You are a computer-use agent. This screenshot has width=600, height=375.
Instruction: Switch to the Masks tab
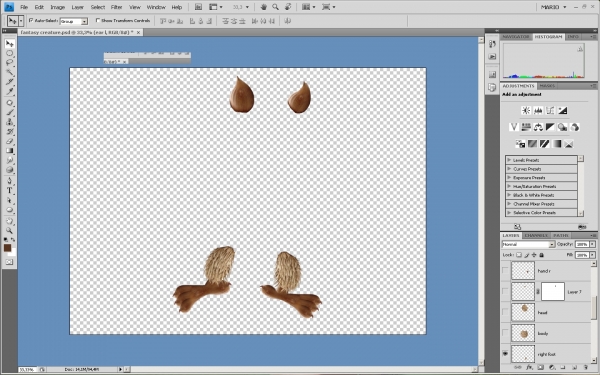pos(547,86)
